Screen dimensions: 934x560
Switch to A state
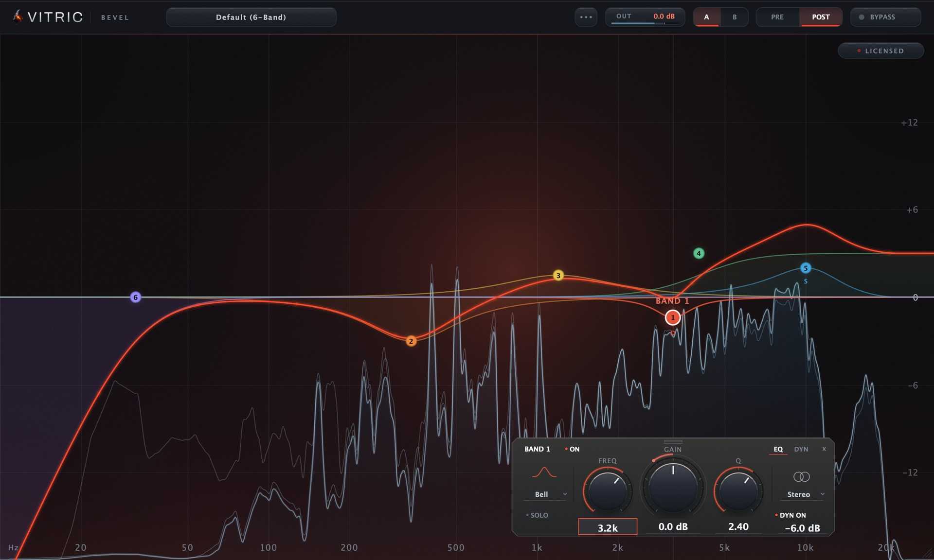pyautogui.click(x=706, y=17)
